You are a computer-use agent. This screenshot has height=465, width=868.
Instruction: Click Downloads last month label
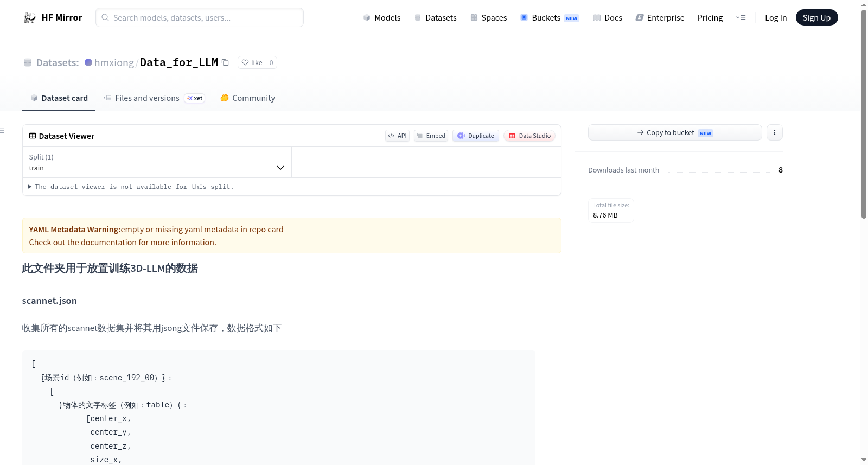tap(624, 170)
